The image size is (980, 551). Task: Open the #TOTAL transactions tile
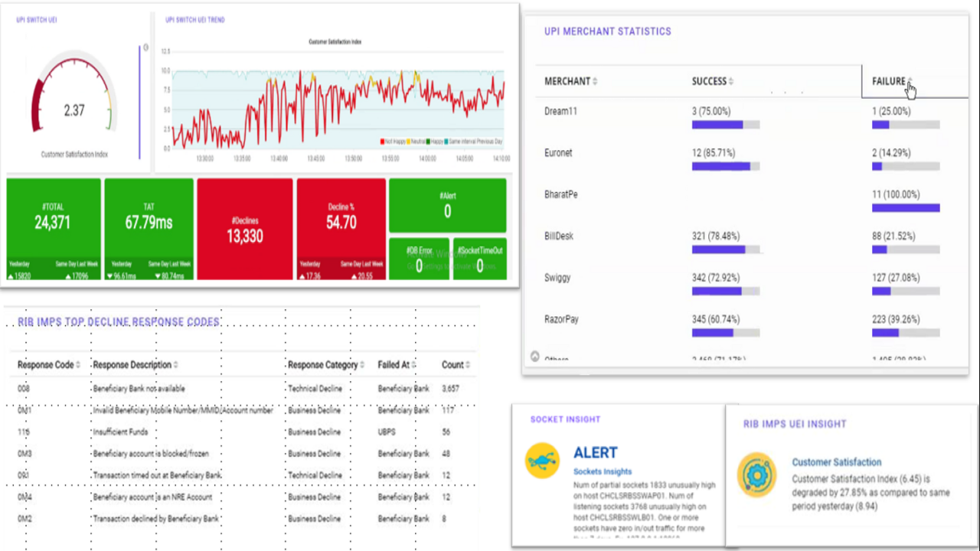pos(53,218)
